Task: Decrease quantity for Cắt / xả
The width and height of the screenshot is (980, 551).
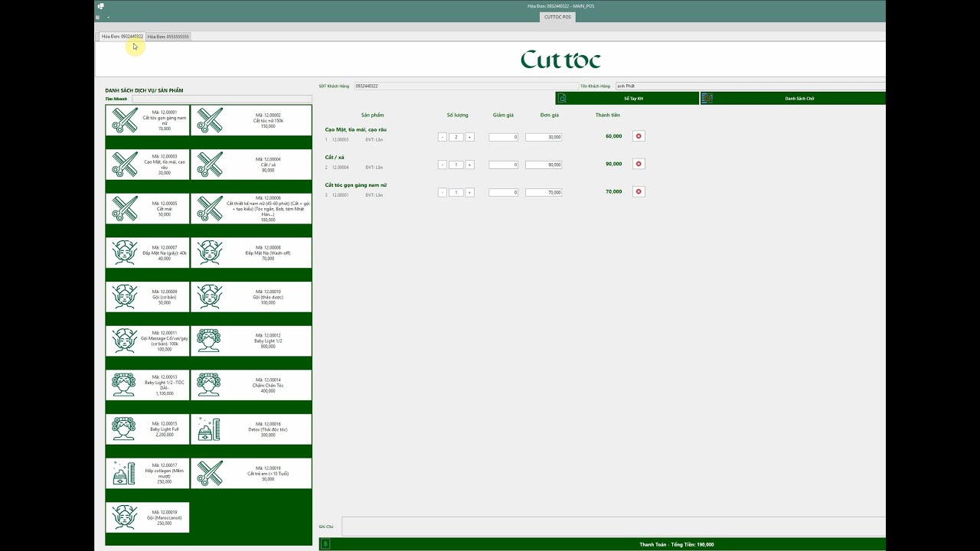Action: click(443, 165)
